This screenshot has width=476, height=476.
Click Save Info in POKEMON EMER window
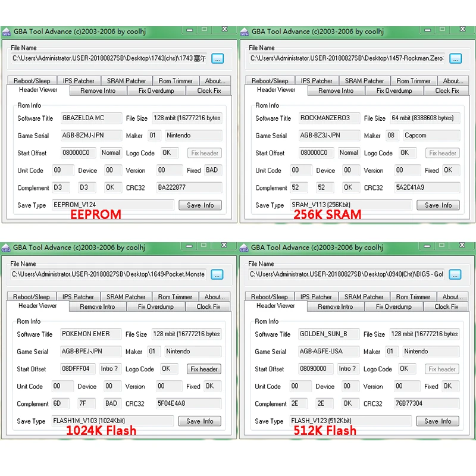click(199, 421)
